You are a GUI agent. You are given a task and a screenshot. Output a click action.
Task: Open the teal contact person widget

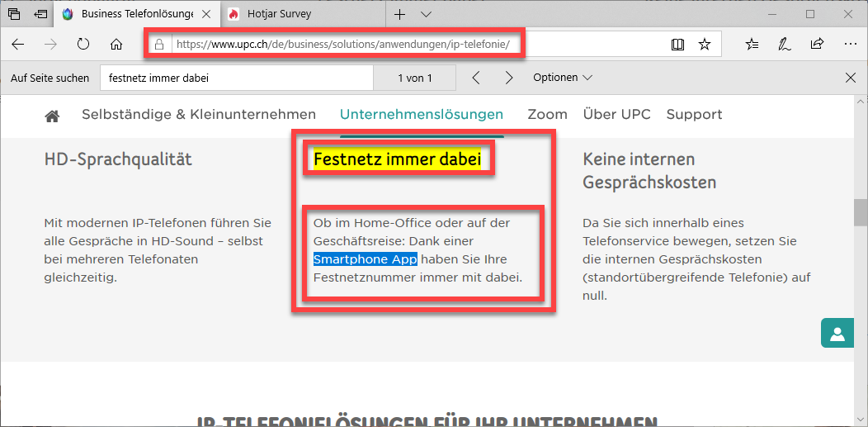[x=837, y=333]
